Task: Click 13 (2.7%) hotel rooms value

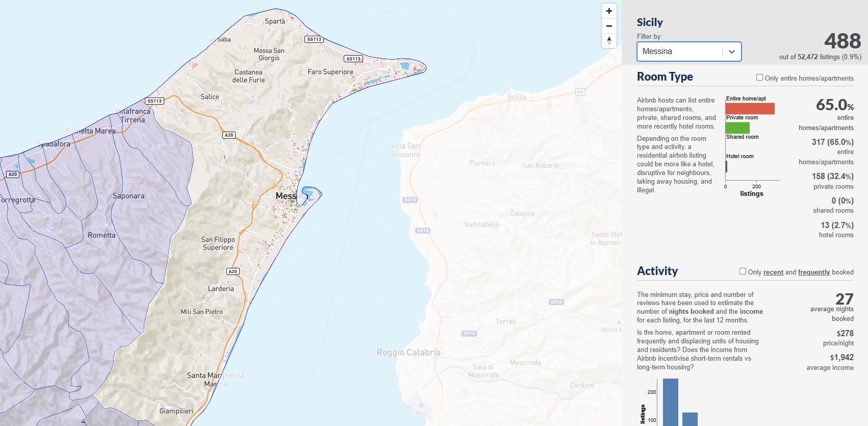Action: click(837, 225)
